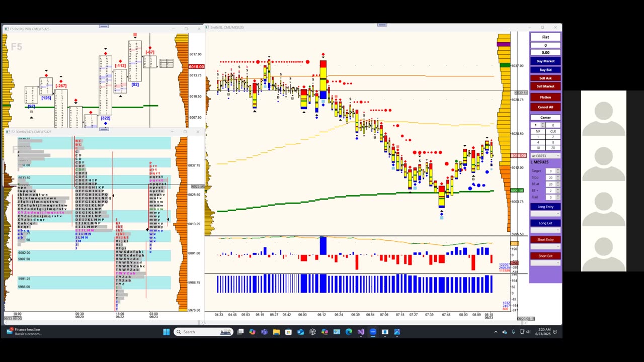644x362 pixels.
Task: Click CLR to clear quantity
Action: (553, 131)
